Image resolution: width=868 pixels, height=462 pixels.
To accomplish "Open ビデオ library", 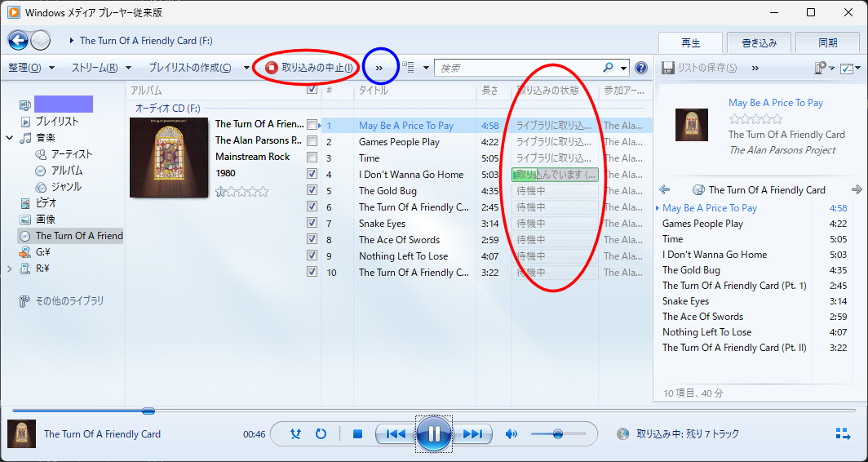I will tap(46, 203).
